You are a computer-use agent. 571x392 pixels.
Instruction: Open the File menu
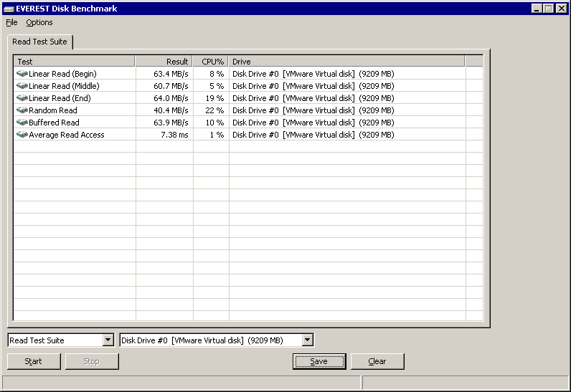(11, 22)
